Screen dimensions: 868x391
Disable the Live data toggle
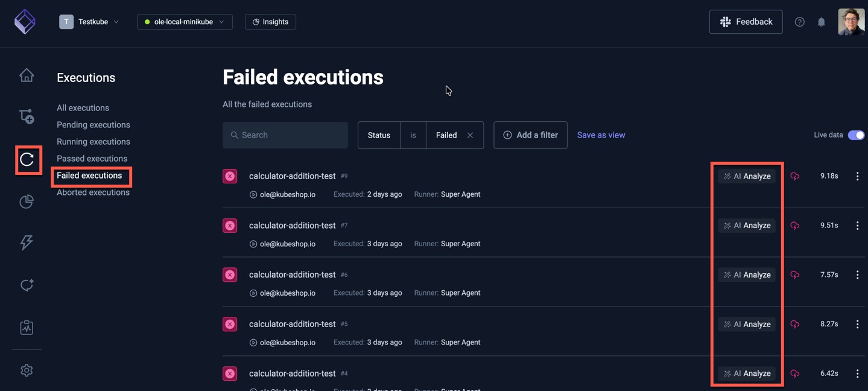[857, 135]
